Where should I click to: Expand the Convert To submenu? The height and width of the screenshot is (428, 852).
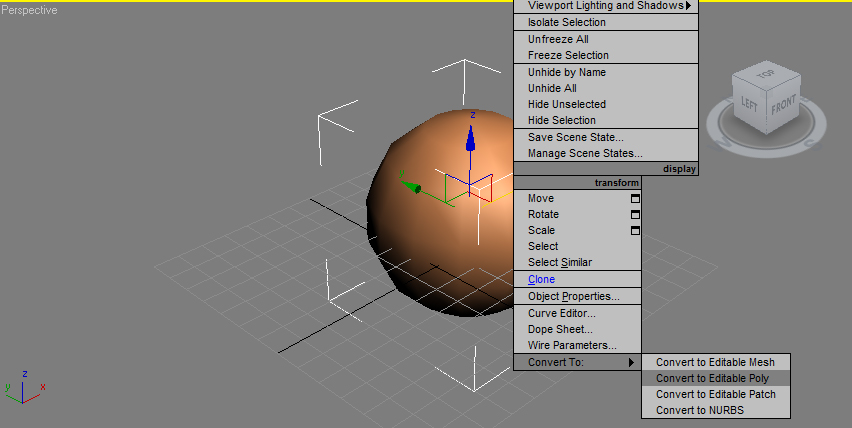(x=576, y=362)
